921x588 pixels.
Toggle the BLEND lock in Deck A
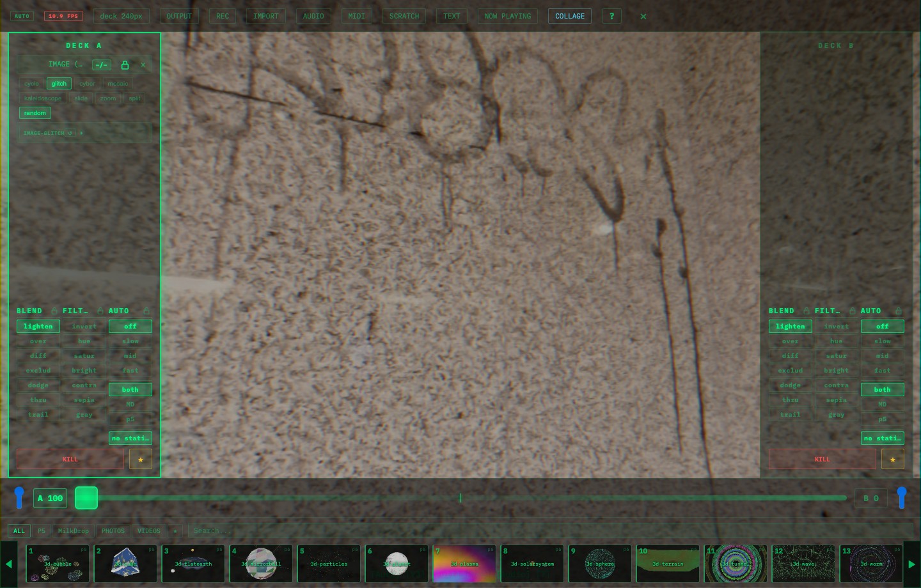tap(54, 311)
